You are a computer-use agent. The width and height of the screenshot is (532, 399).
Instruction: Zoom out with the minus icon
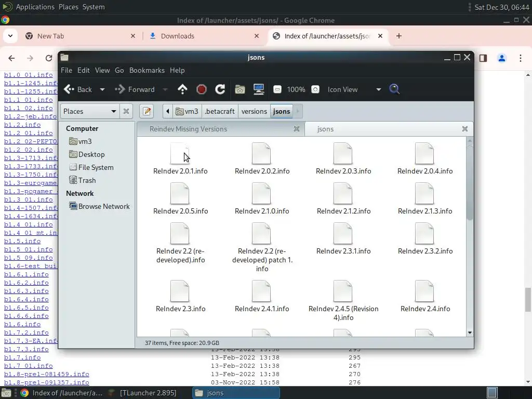pos(277,89)
